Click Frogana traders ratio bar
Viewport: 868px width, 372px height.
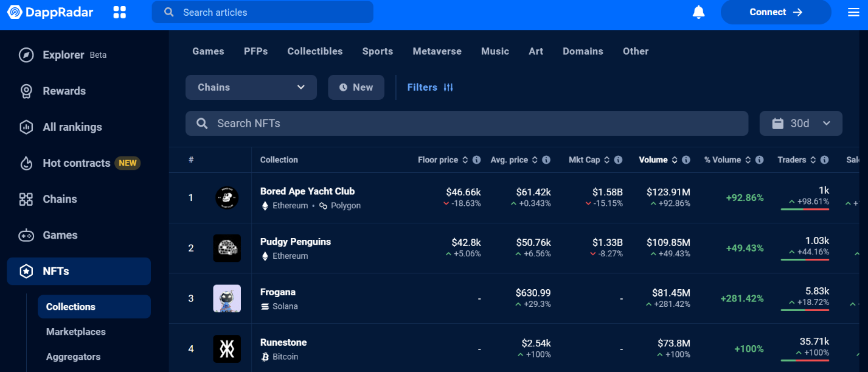click(805, 311)
